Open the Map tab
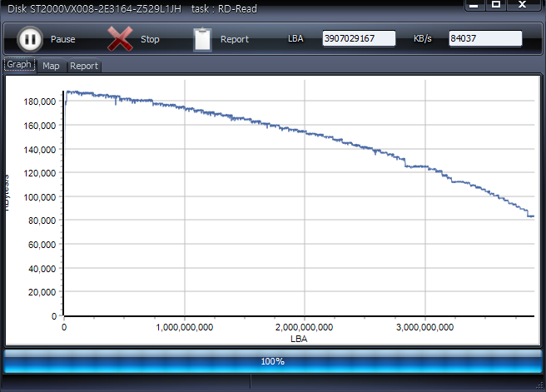546x392 pixels. tap(52, 66)
